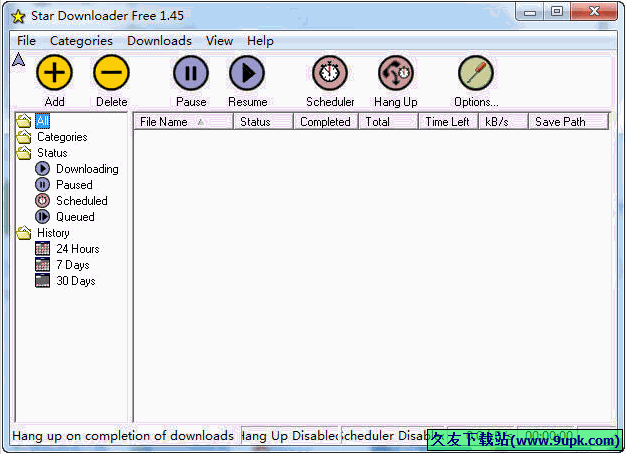Select the History folder
Image resolution: width=626 pixels, height=454 pixels.
[x=53, y=233]
